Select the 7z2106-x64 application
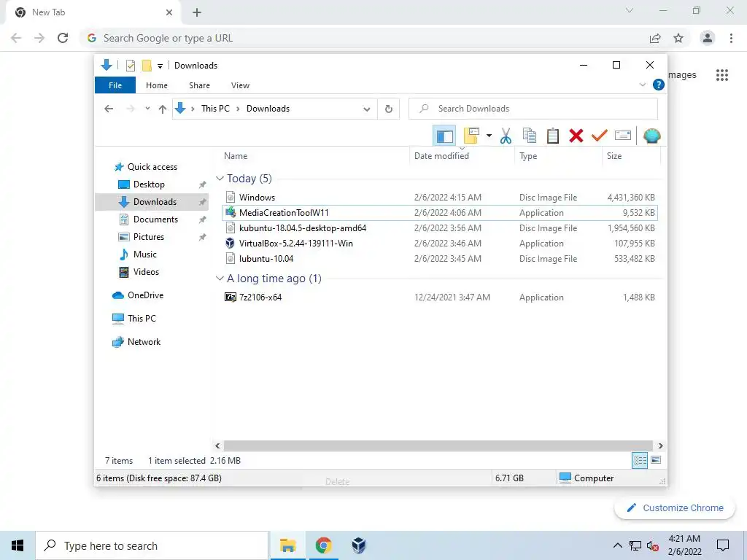The image size is (747, 560). [440, 297]
